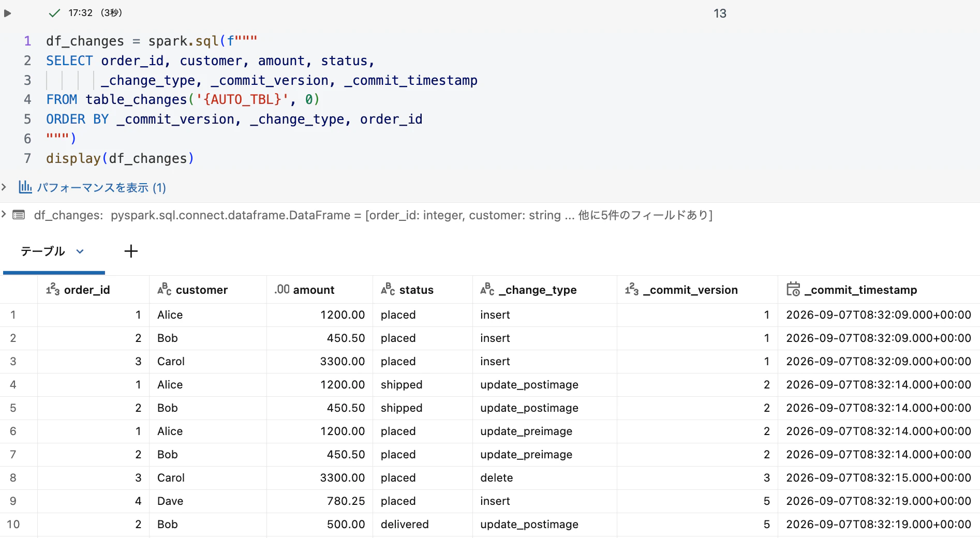Add a new visualization with the plus icon
This screenshot has width=980, height=538.
click(131, 251)
